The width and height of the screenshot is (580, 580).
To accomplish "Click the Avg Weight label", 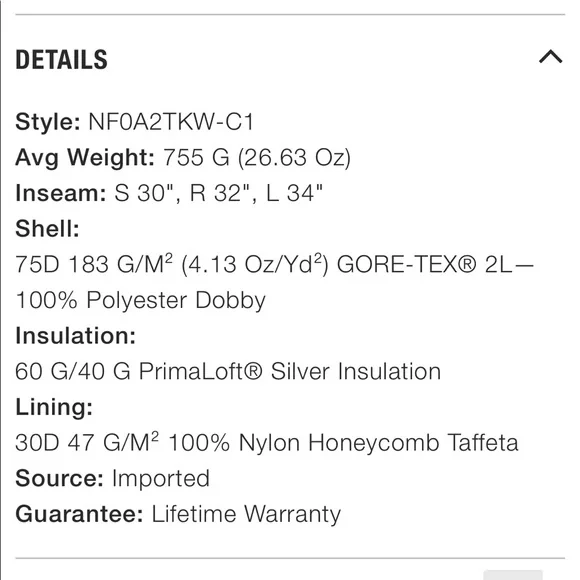I will [85, 158].
